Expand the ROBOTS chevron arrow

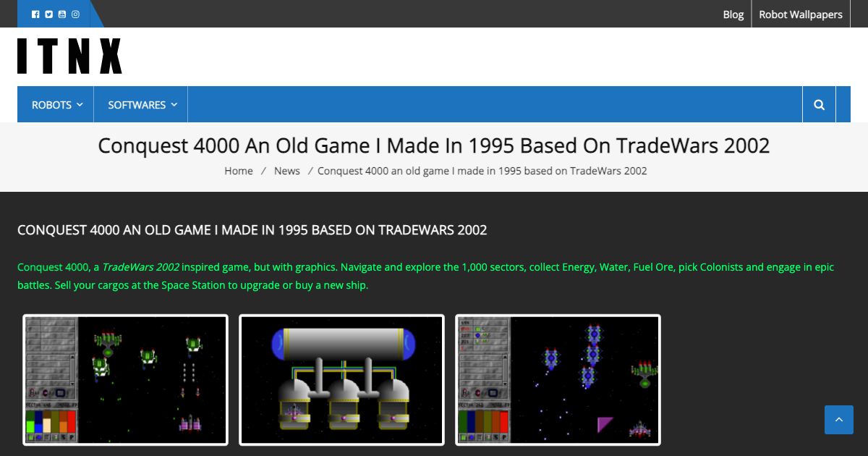(x=80, y=106)
